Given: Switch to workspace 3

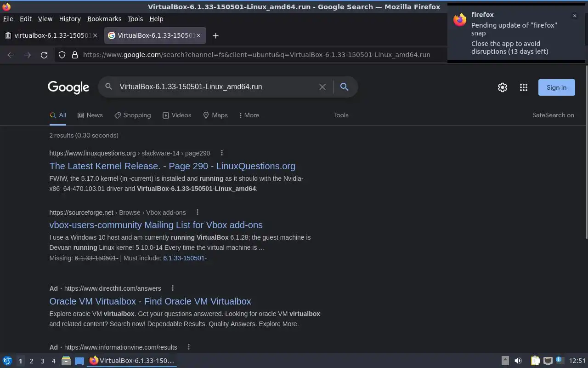Looking at the screenshot, I should 42,361.
